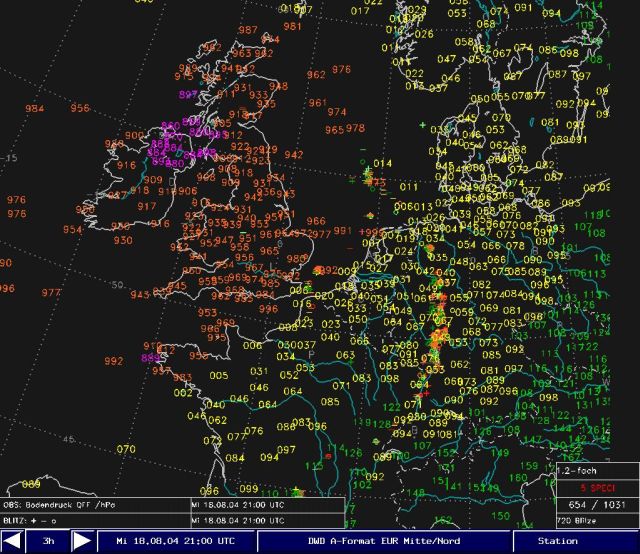Screen dimensions: 640x554
Task: Click the orange 992 value west of France
Action: [113, 361]
